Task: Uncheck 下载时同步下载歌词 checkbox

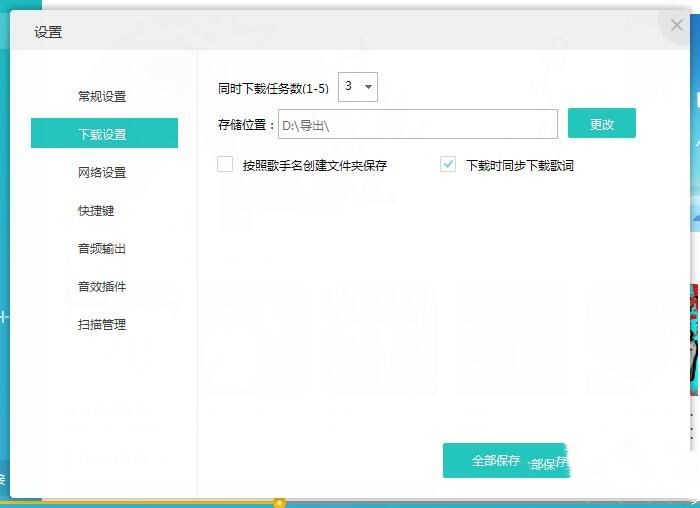Action: click(x=448, y=164)
